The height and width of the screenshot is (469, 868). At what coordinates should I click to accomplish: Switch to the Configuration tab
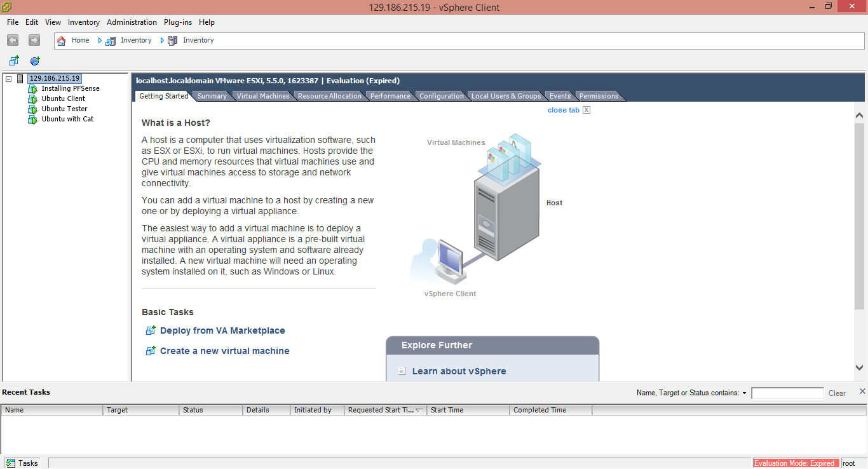pos(441,96)
